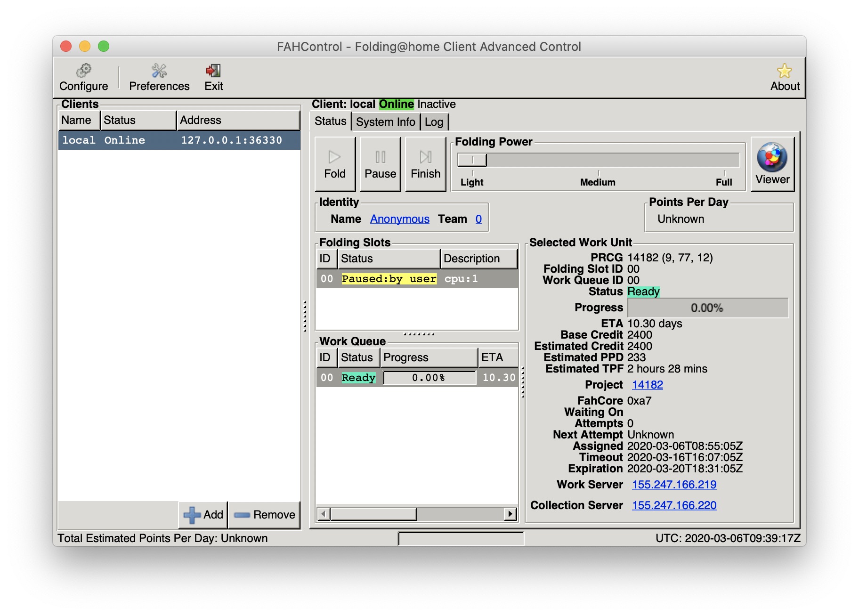Open the Log tab

tap(434, 122)
